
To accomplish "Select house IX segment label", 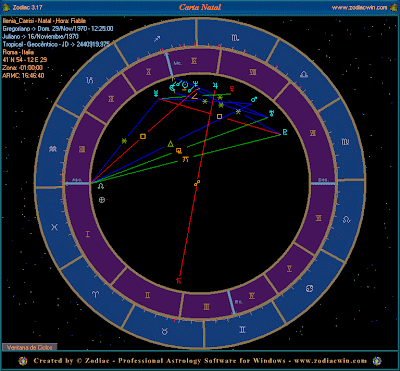I will pos(194,60).
